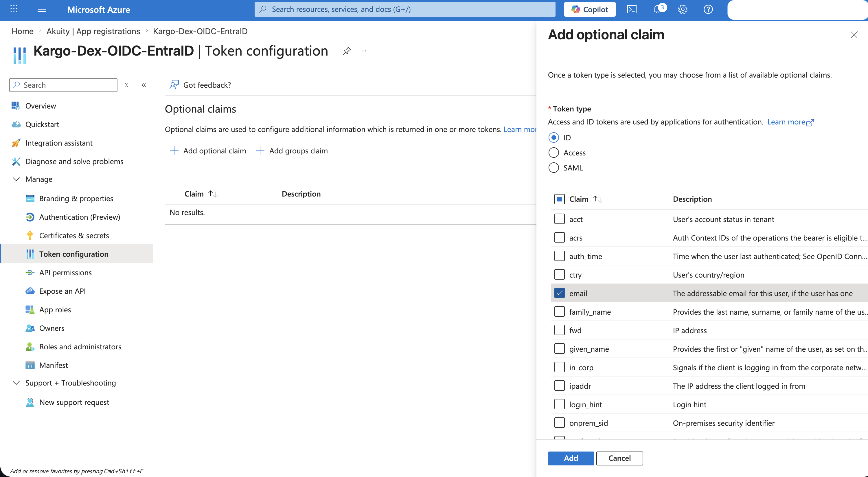Screen dimensions: 868x477
Task: Click the Cancel button
Action: (619, 458)
